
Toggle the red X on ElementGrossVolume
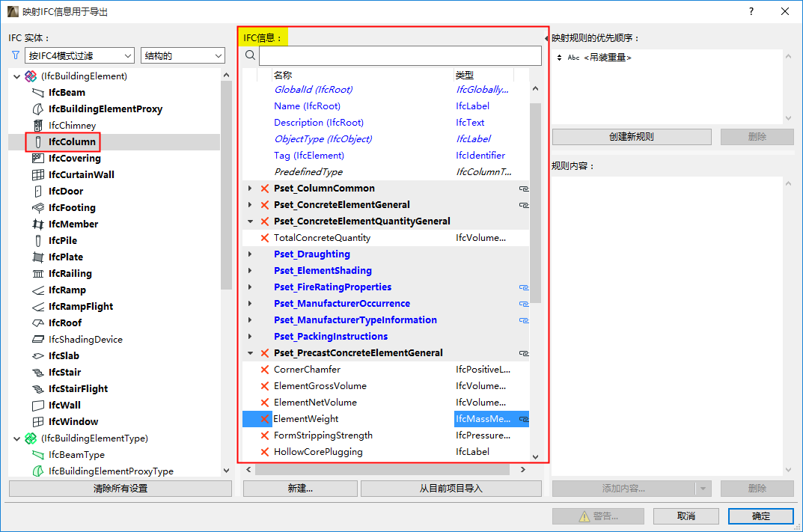(x=265, y=386)
